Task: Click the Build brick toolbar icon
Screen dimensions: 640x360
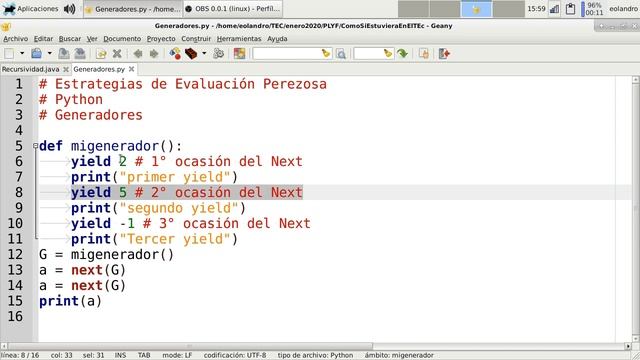Action: 191,53
